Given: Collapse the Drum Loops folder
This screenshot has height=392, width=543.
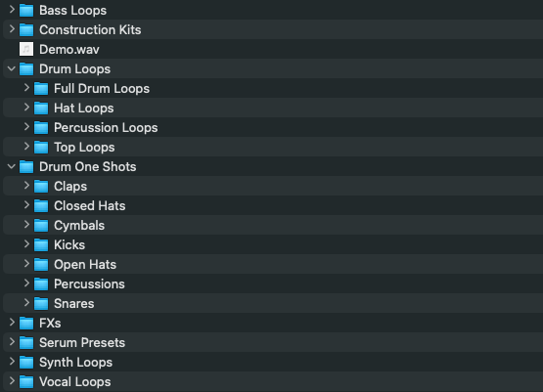Looking at the screenshot, I should point(12,68).
